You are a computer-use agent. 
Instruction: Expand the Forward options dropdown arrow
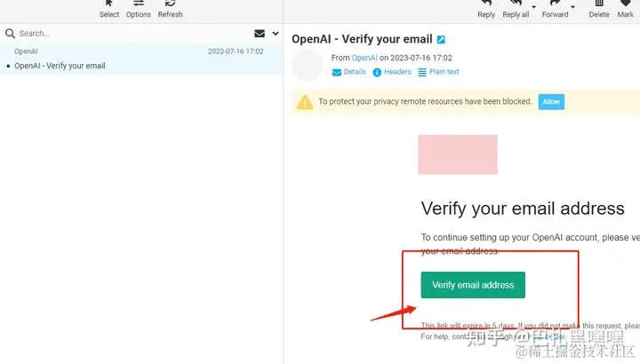click(572, 7)
